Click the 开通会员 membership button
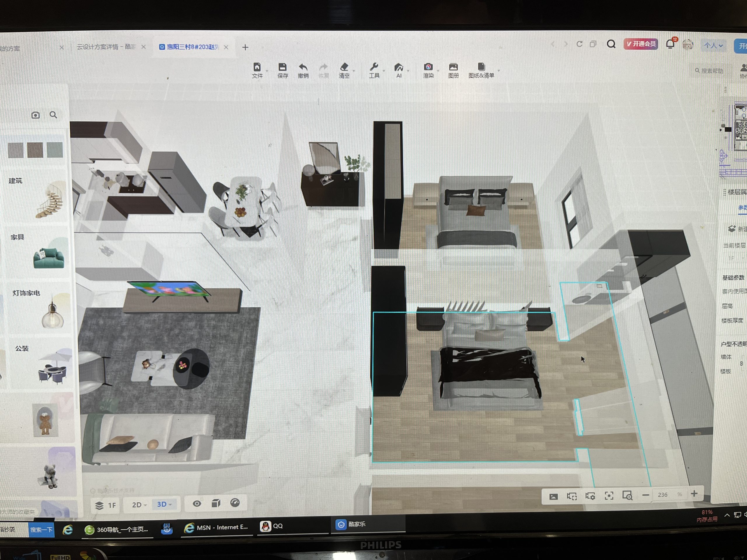 click(x=640, y=44)
